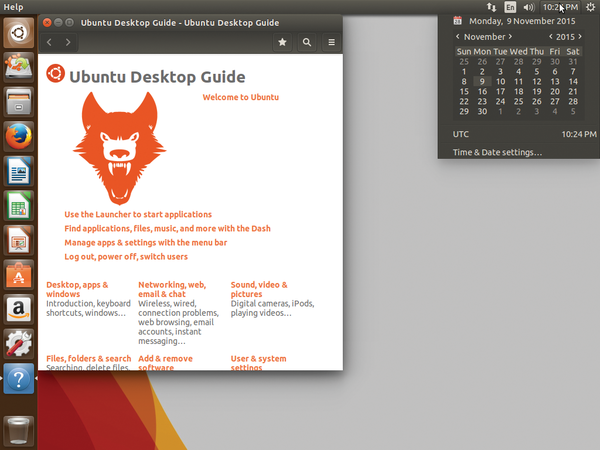Open the Files manager from the launcher
600x450 pixels.
pyautogui.click(x=18, y=102)
